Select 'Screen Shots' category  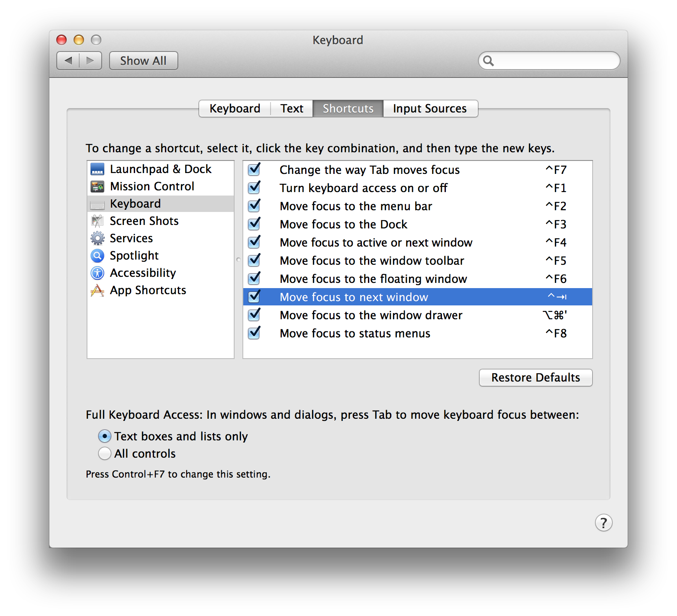(161, 221)
